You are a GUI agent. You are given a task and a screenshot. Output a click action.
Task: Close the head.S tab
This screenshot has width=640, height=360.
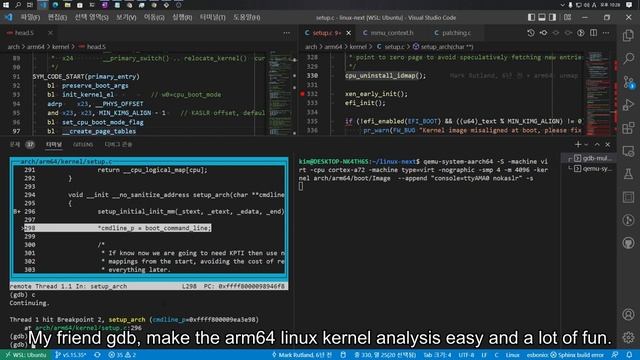tap(50, 33)
